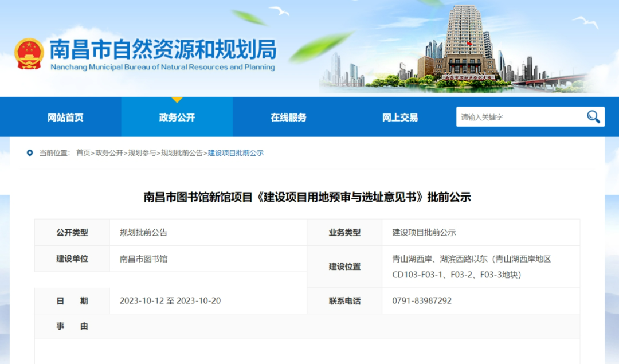Open the 网上交易 navigation tab

(400, 118)
